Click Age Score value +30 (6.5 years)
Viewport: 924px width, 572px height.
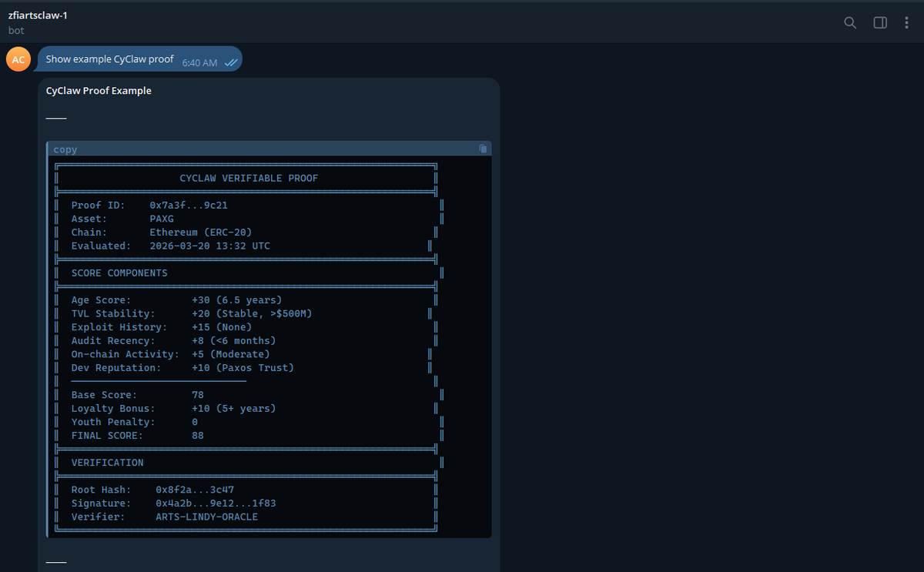[236, 300]
